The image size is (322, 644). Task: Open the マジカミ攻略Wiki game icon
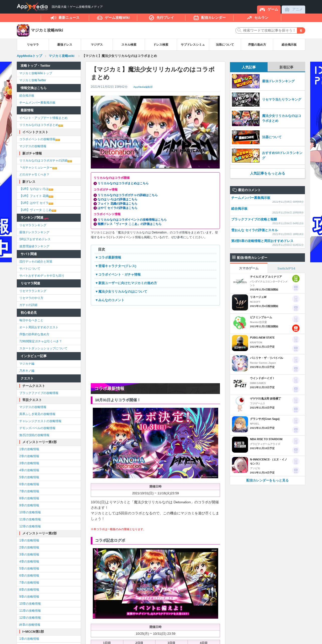coord(23,30)
